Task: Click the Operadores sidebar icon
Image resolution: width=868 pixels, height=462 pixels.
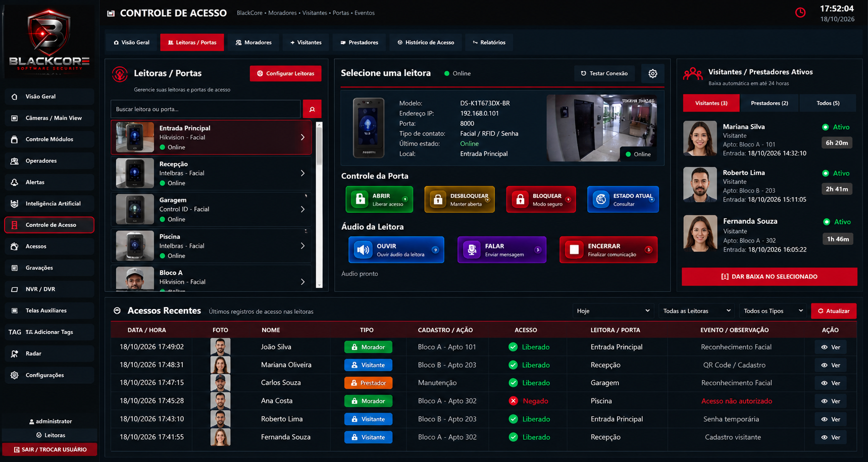Action: point(15,161)
